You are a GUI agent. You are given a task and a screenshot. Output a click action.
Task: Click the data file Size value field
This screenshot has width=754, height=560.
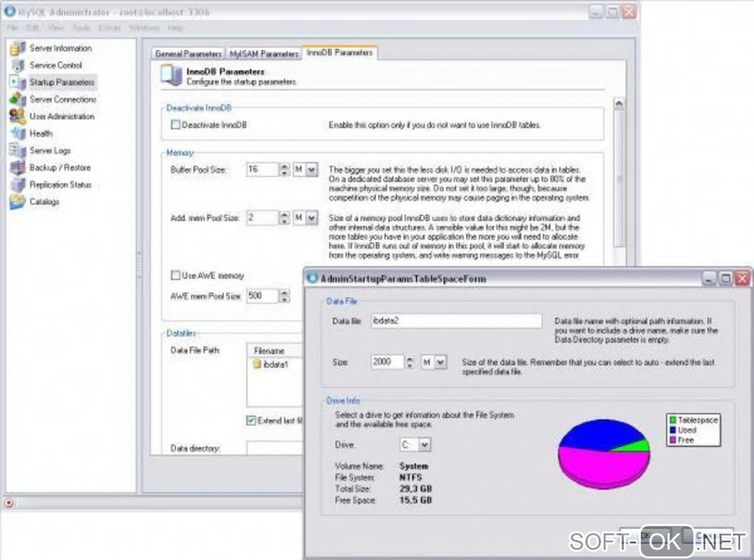(x=387, y=362)
